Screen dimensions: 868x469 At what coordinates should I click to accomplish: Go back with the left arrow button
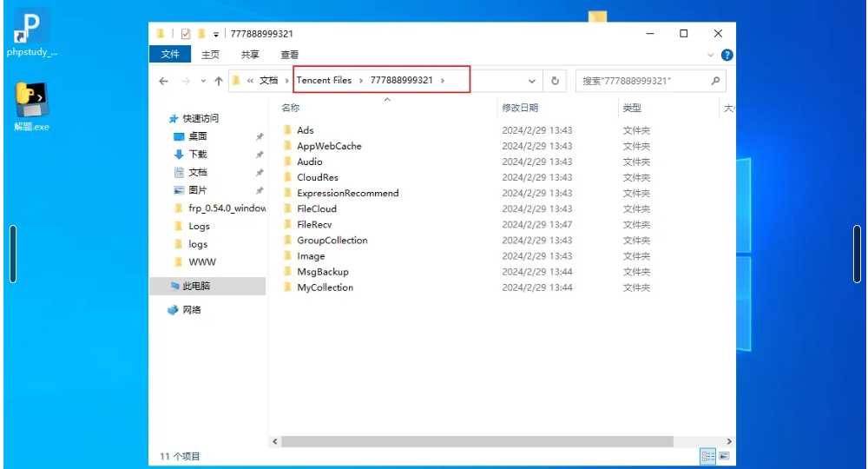163,81
